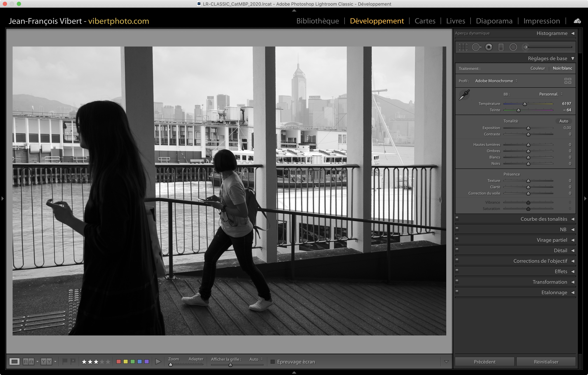Activate the Spot removal tool
588x375 pixels.
coord(476,47)
